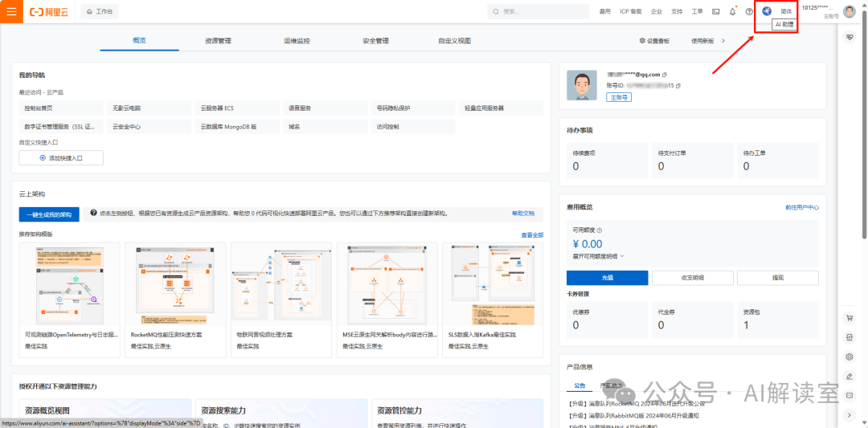Image resolution: width=868 pixels, height=428 pixels.
Task: Open 控制台首页 shortcut
Action: [x=61, y=108]
